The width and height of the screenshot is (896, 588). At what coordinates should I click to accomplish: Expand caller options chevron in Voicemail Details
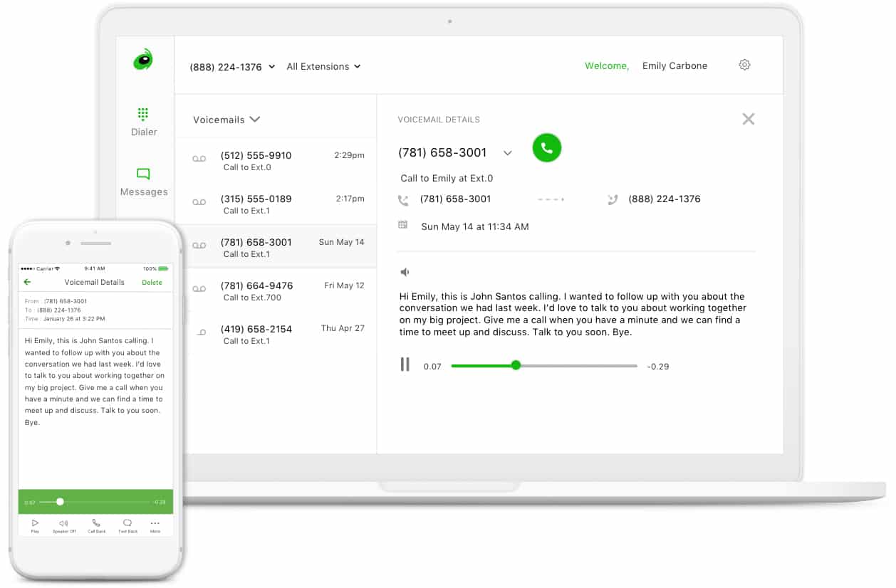[508, 153]
